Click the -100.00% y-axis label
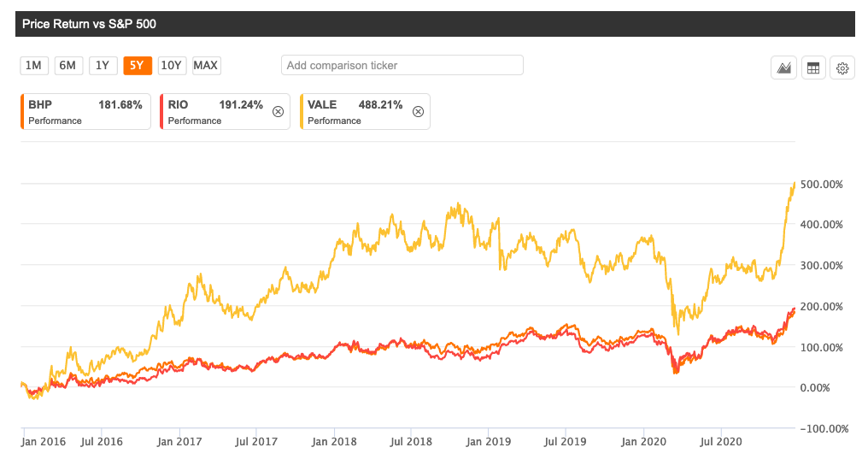The width and height of the screenshot is (868, 465). [824, 429]
